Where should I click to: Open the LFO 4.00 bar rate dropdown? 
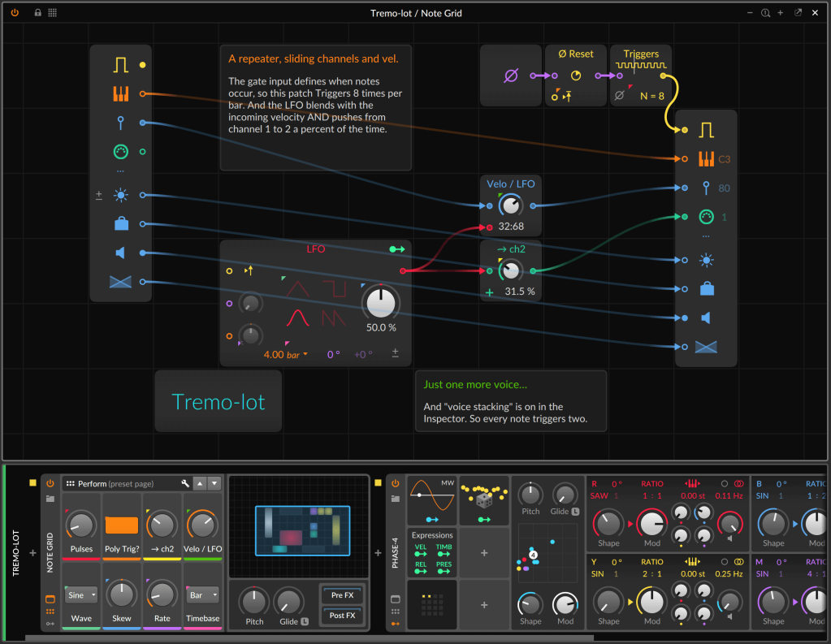[286, 355]
